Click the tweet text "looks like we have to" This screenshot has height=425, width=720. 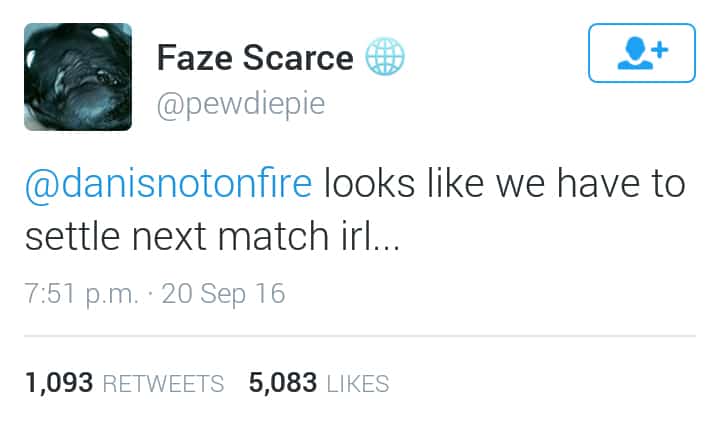point(505,185)
